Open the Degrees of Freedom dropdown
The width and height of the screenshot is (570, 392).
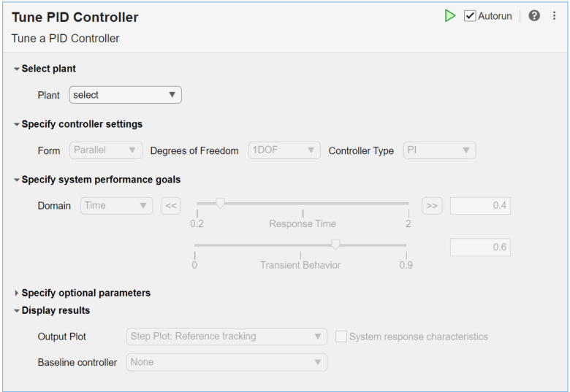(x=284, y=150)
